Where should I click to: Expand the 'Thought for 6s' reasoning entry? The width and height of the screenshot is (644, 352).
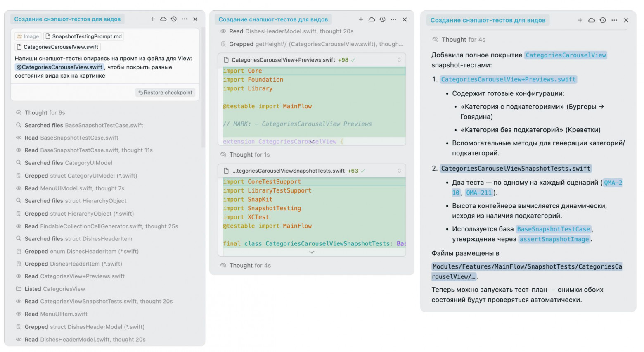click(x=45, y=113)
